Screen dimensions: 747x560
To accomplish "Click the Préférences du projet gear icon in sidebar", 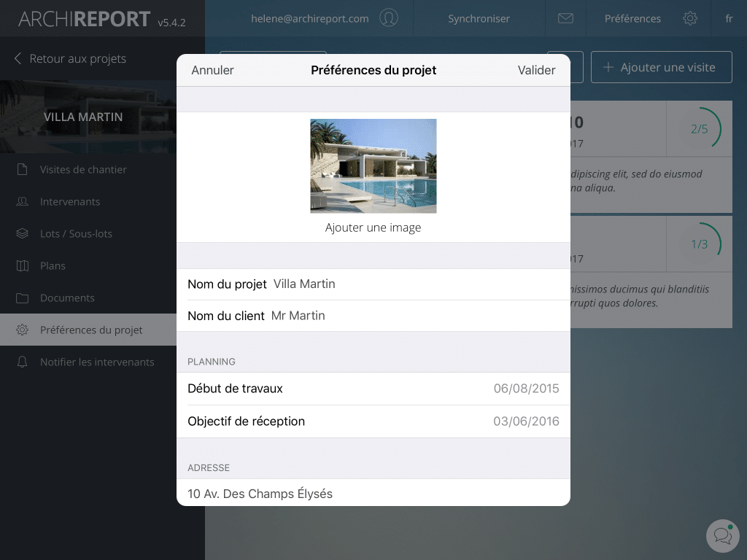I will [22, 330].
